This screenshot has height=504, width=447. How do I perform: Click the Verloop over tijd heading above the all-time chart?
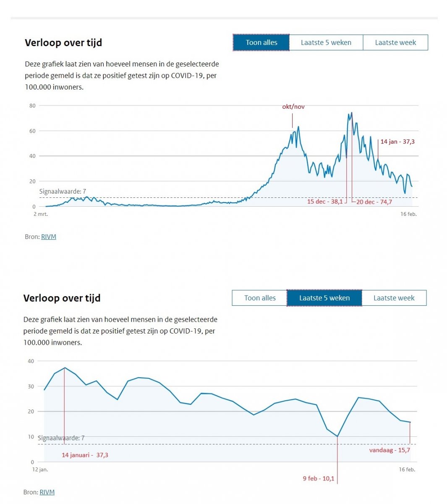[63, 42]
